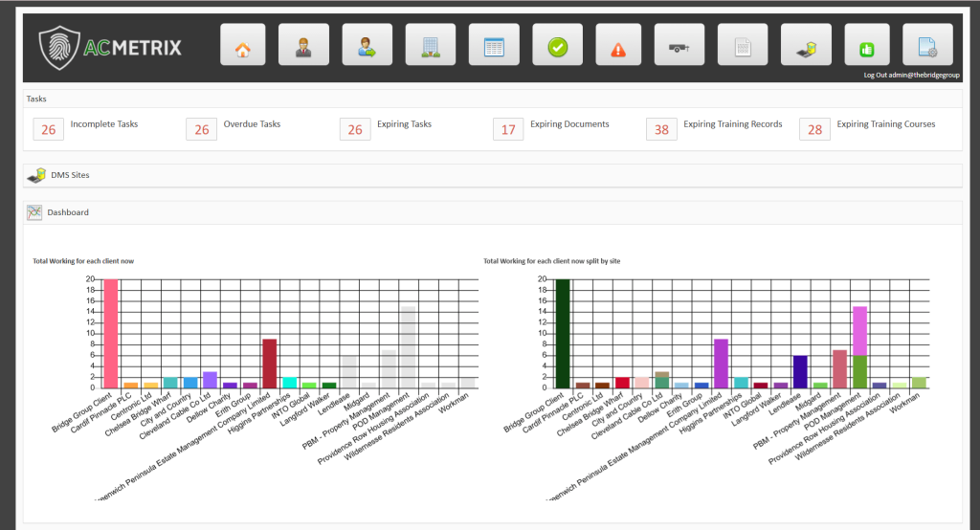The image size is (980, 530).
Task: Log out of admin@thebridgegroup
Action: click(911, 75)
